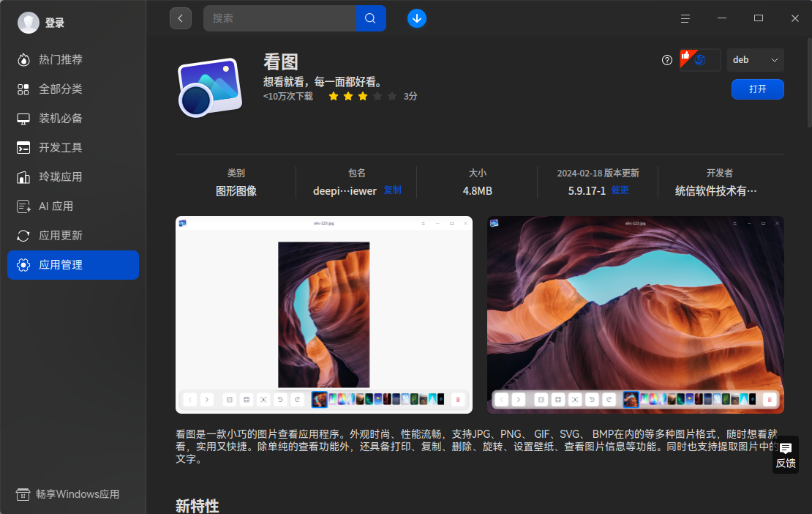The height and width of the screenshot is (514, 812).
Task: Click the version number 5.9.17-1
Action: pyautogui.click(x=587, y=191)
